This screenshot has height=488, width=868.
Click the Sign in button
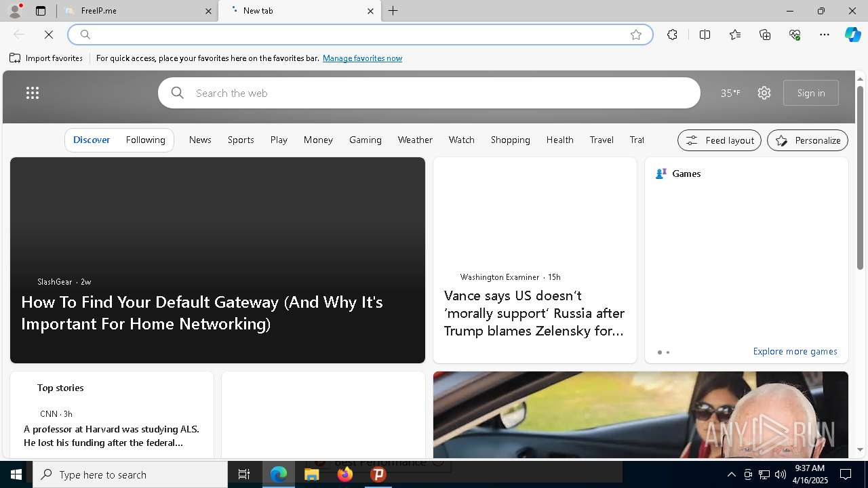coord(811,93)
